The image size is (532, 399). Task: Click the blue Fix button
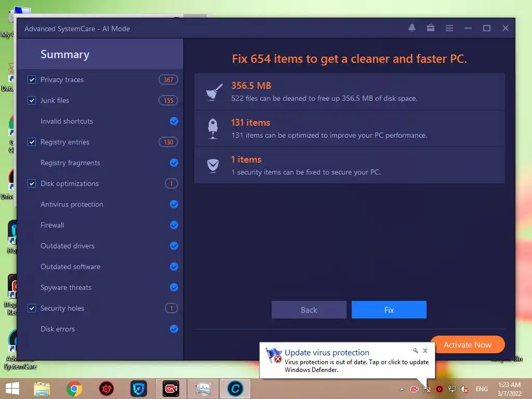(389, 310)
